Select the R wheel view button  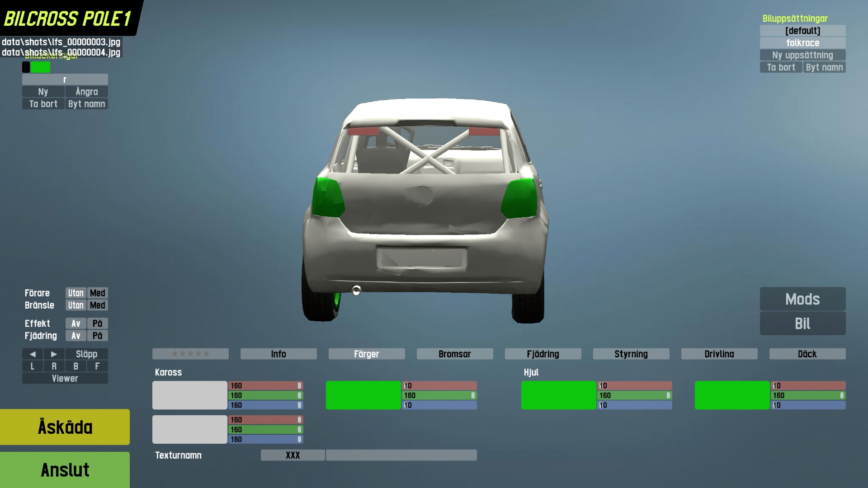[x=54, y=366]
